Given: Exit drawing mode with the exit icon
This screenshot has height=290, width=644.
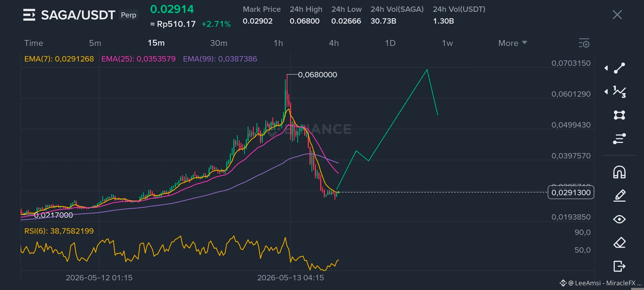Looking at the screenshot, I should pos(619,266).
